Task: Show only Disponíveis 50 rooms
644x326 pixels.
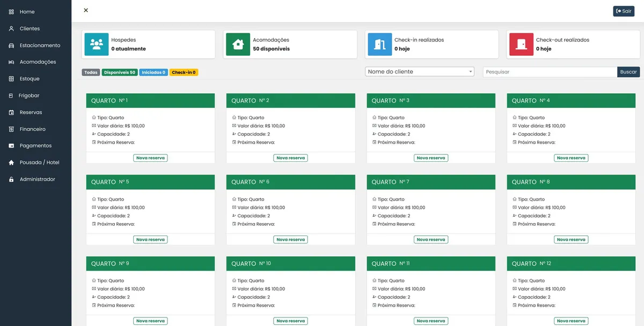Action: (x=120, y=72)
